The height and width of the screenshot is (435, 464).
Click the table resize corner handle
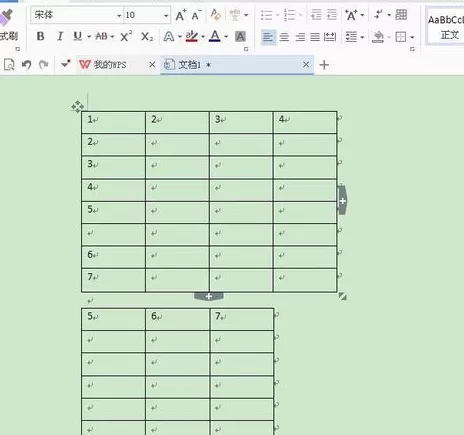pyautogui.click(x=342, y=296)
